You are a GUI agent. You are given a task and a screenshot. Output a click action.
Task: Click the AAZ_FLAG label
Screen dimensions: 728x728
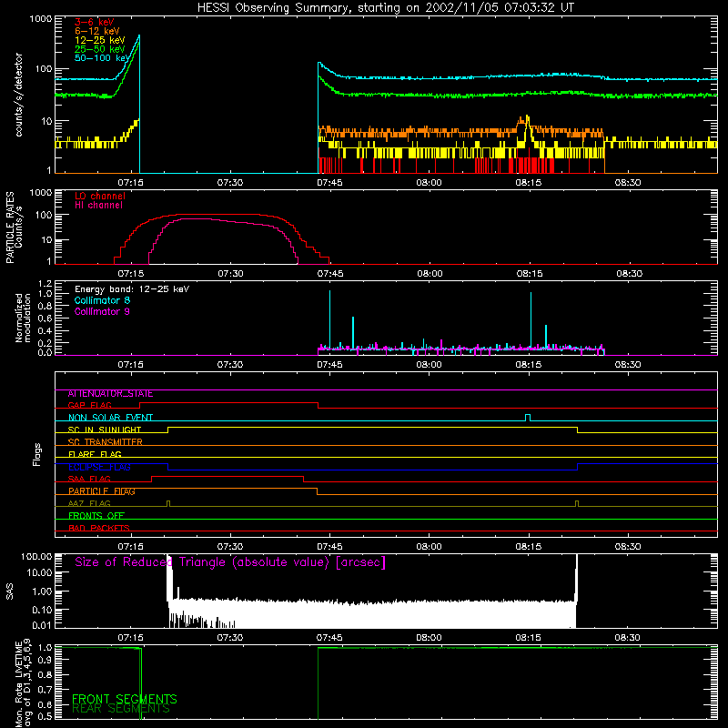point(89,504)
